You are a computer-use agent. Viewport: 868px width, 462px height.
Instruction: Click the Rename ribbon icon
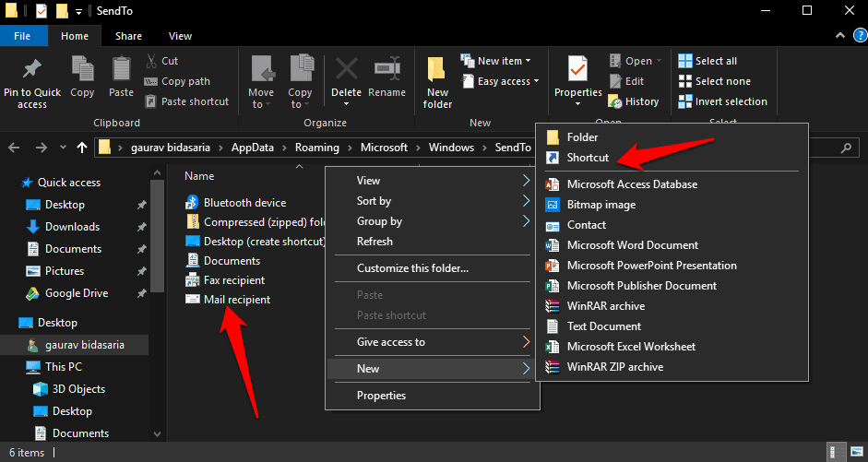pyautogui.click(x=386, y=69)
